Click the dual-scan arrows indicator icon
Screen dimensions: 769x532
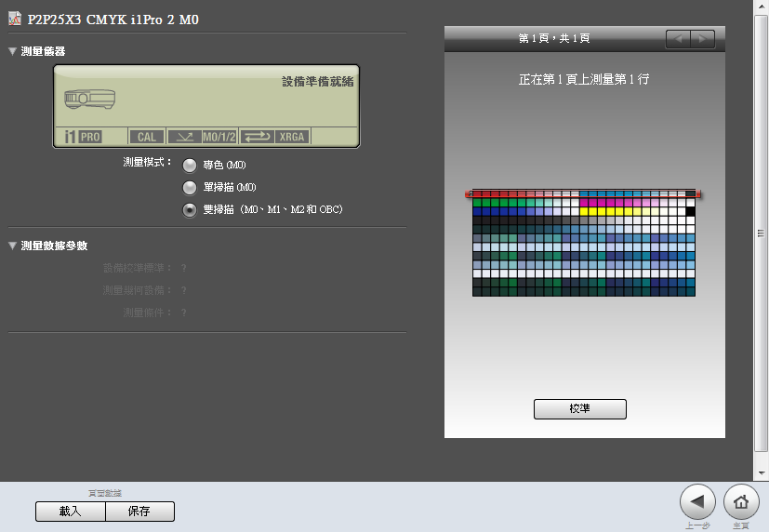[257, 137]
